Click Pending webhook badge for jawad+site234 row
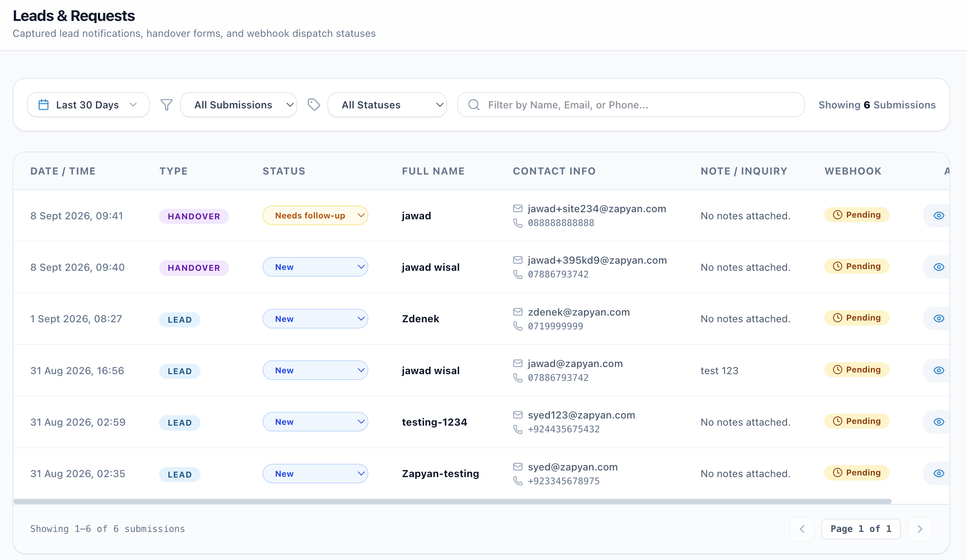This screenshot has height=560, width=967. pyautogui.click(x=857, y=215)
